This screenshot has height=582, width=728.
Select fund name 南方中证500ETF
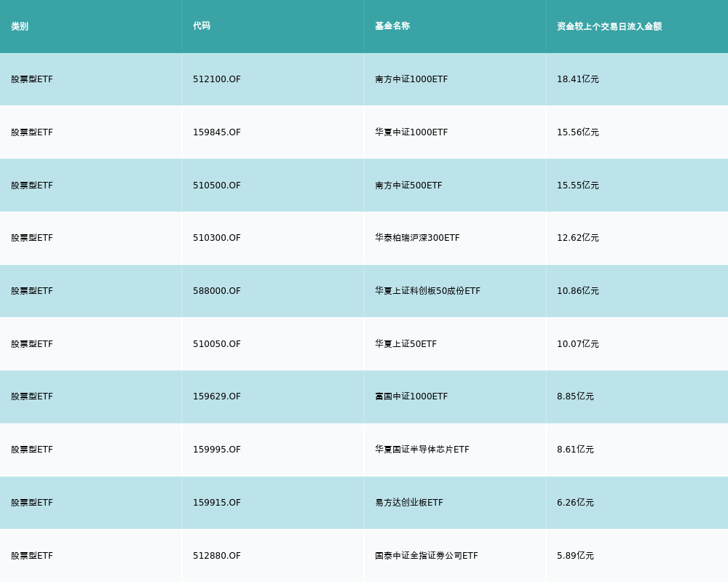click(x=408, y=186)
